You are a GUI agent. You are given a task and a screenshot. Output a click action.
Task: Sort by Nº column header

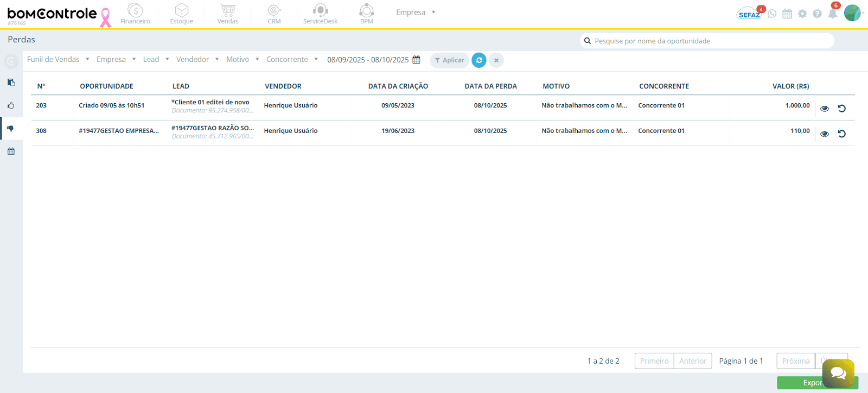click(41, 86)
